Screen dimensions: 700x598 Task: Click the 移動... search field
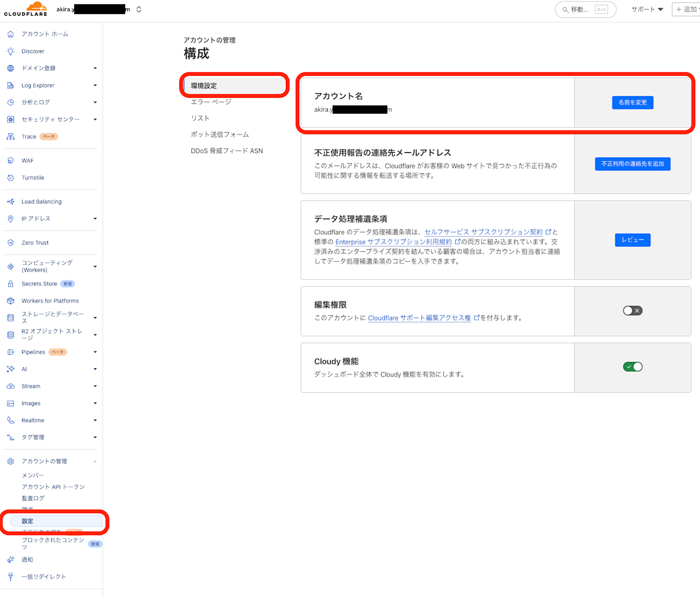586,10
